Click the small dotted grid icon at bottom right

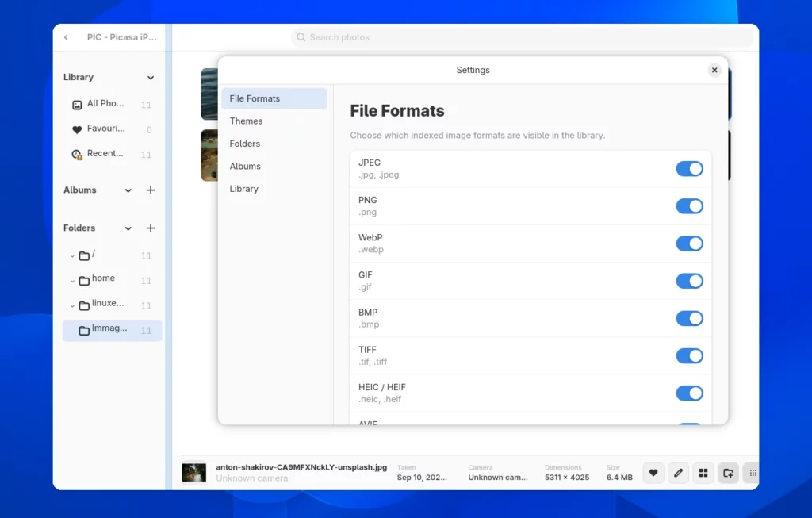pos(753,473)
